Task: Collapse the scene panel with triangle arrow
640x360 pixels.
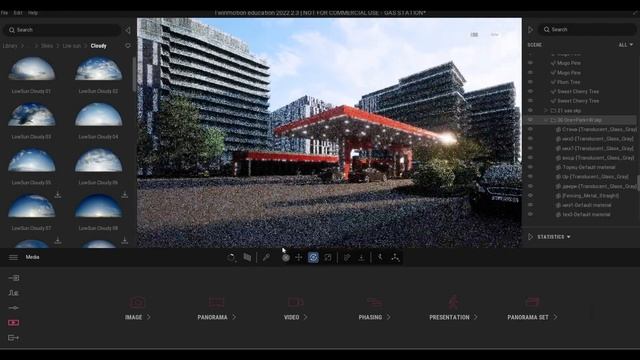Action: 530,29
